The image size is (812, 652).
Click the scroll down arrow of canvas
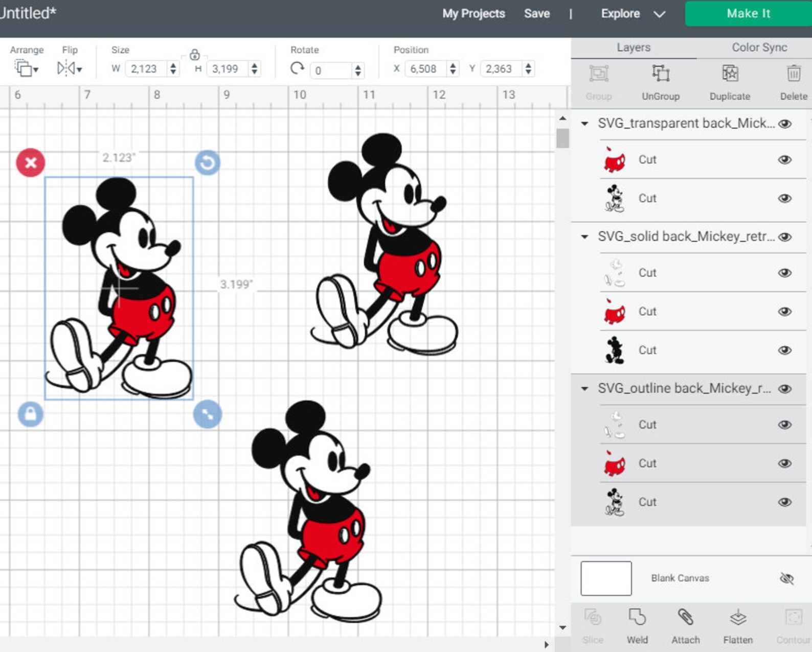[x=562, y=627]
